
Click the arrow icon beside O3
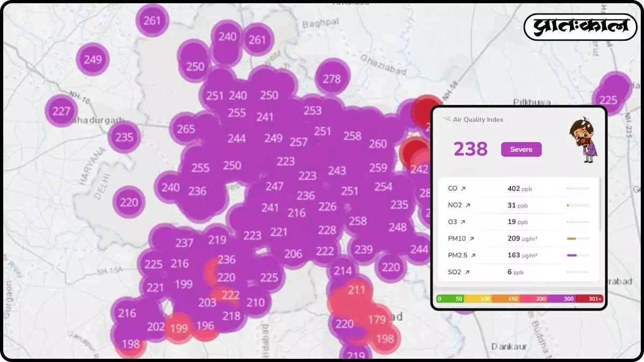[x=464, y=222]
